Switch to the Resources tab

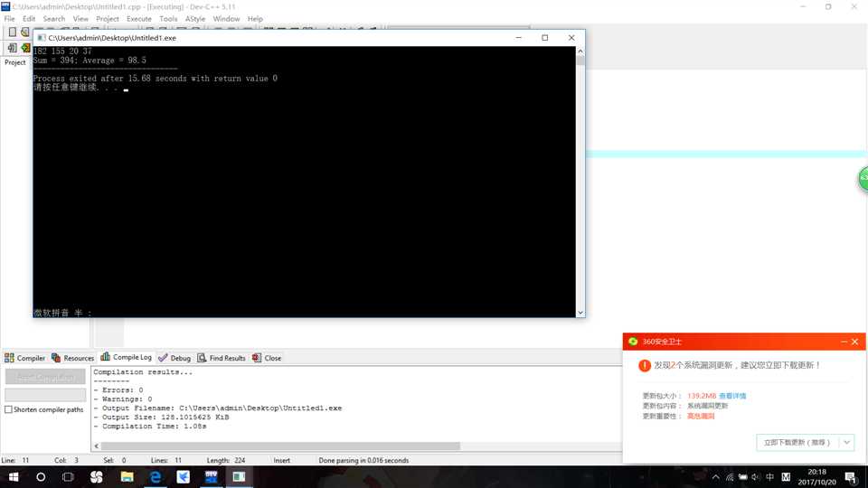click(72, 358)
